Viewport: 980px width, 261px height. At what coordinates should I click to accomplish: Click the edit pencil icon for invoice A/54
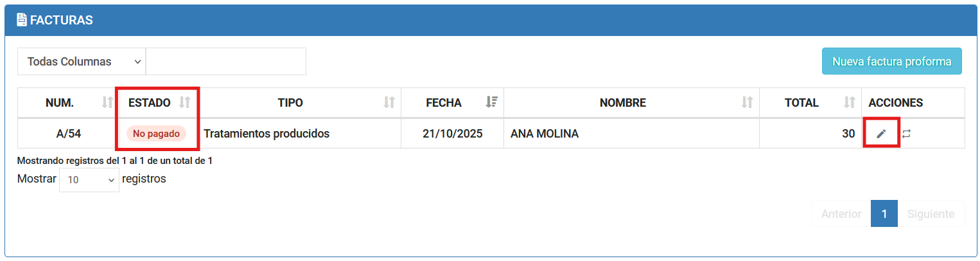click(x=881, y=134)
